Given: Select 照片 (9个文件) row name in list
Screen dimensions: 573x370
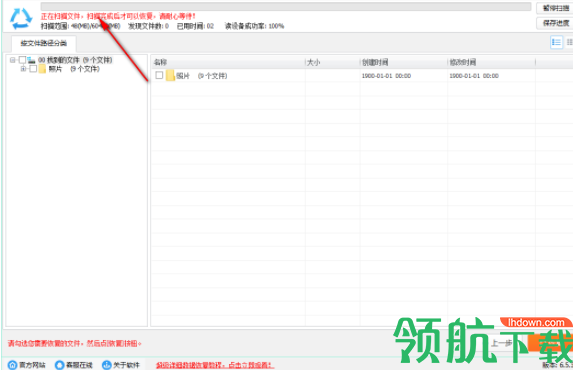Looking at the screenshot, I should point(202,76).
